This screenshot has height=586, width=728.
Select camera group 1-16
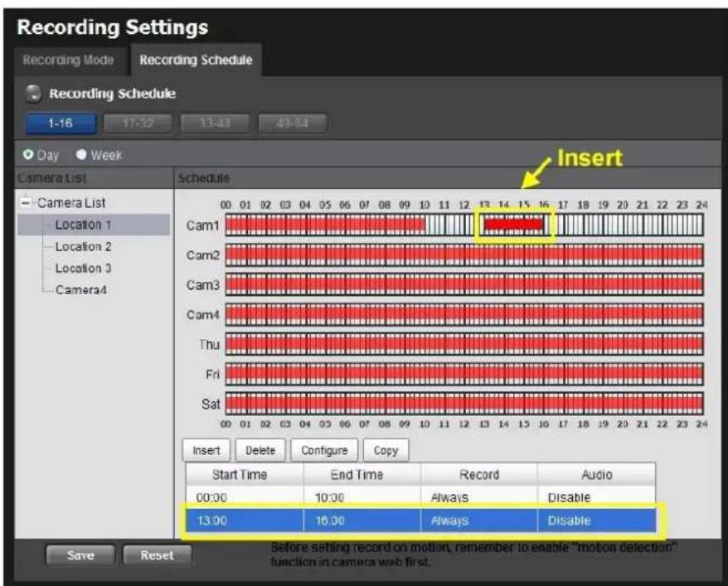click(61, 123)
